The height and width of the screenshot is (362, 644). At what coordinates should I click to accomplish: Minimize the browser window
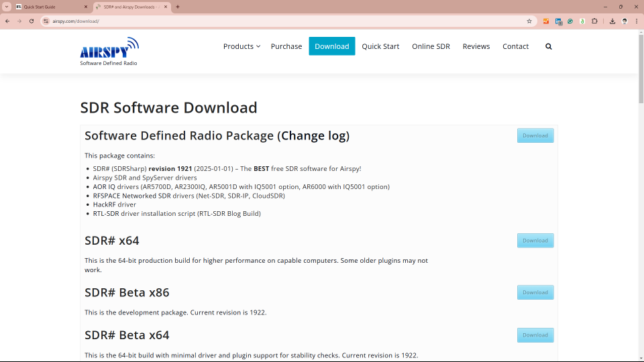[x=605, y=7]
